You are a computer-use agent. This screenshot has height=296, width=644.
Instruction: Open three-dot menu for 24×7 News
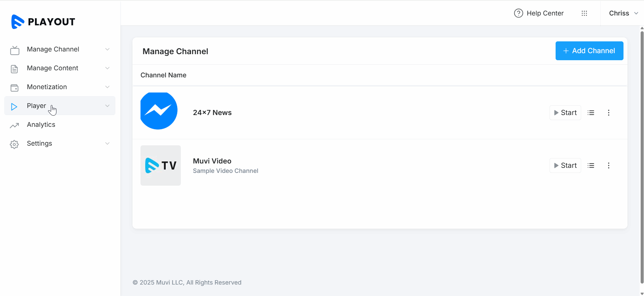point(608,113)
